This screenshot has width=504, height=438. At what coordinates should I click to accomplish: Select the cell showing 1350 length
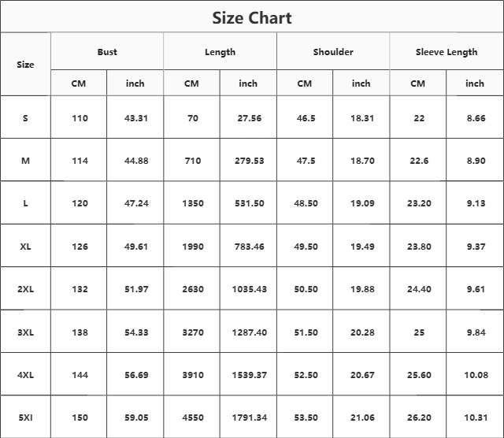pos(192,203)
